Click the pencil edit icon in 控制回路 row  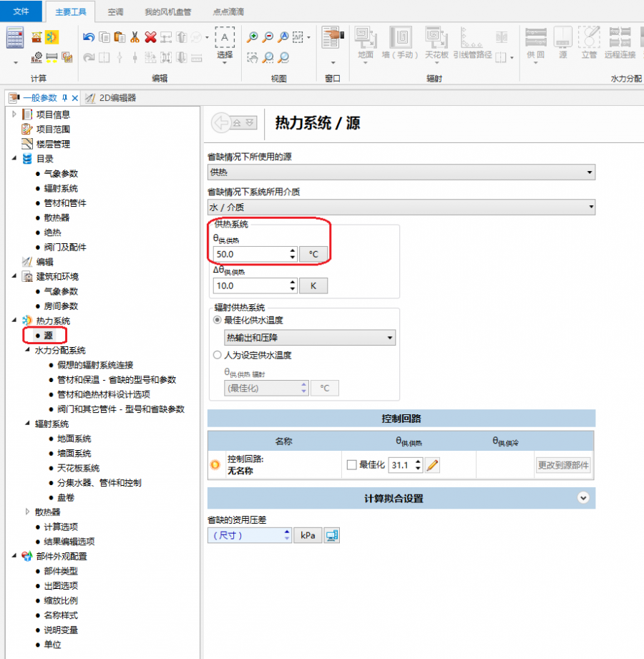click(432, 465)
